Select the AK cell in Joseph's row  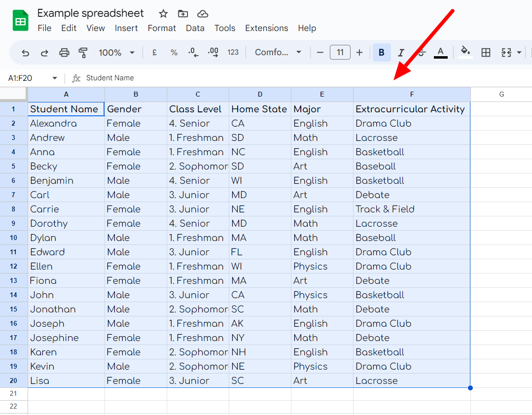(x=260, y=323)
